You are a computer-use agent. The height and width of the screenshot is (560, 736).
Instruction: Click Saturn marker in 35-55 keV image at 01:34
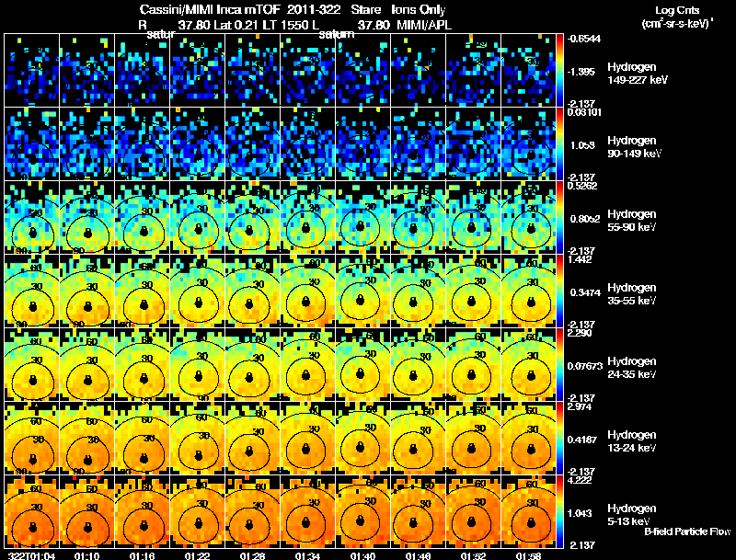coord(306,301)
